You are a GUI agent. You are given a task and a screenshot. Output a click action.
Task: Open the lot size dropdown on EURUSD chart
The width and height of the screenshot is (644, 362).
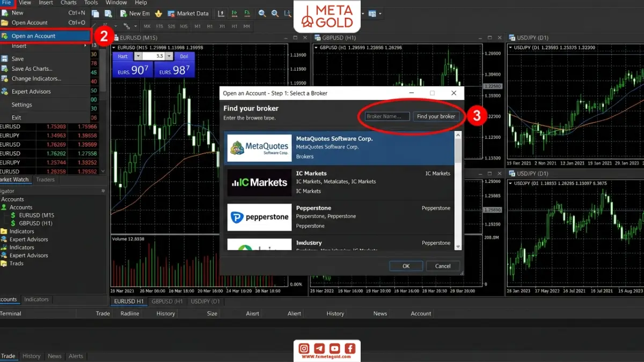[x=169, y=56]
